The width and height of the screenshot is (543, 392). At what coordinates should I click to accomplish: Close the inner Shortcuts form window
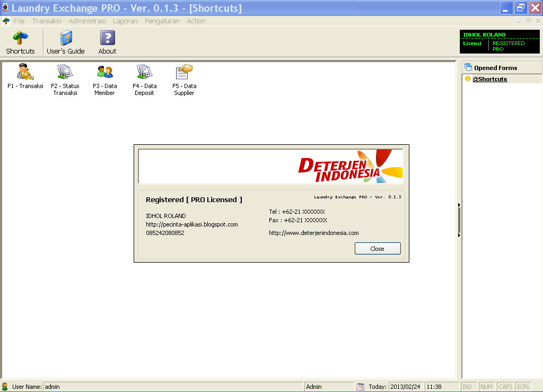(x=538, y=21)
